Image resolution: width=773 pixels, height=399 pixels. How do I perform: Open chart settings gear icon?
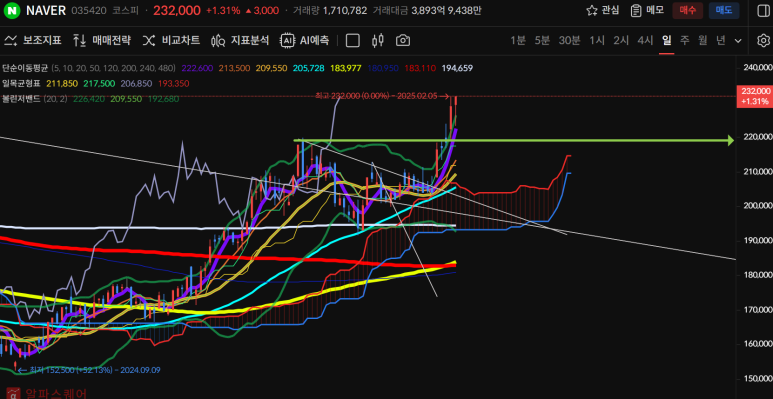point(763,40)
